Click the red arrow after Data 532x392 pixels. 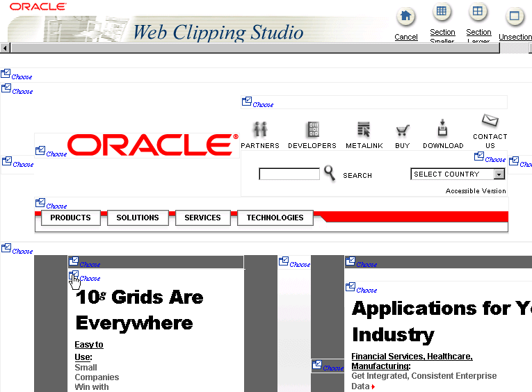[x=373, y=386]
